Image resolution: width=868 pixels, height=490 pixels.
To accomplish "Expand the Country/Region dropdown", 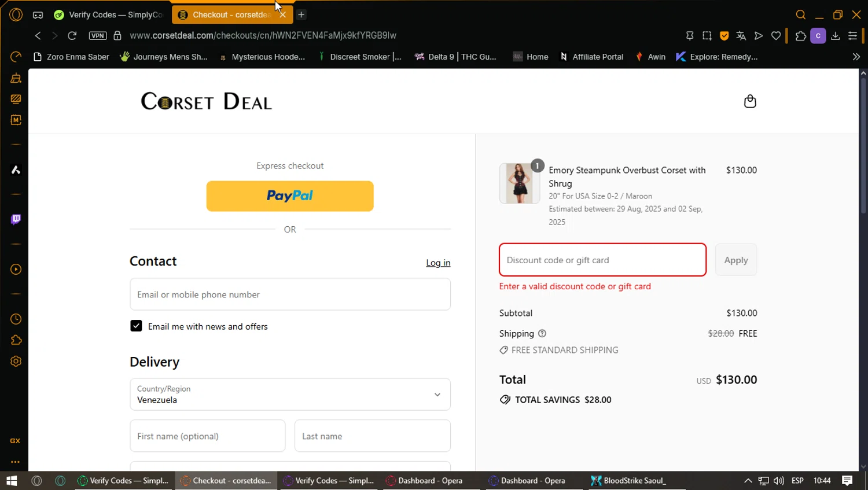I will [290, 395].
